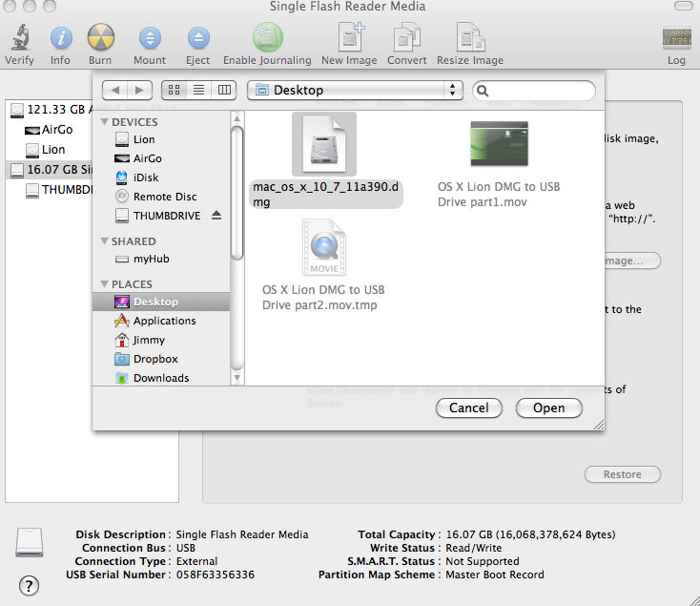Open the Log icon
700x606 pixels.
pyautogui.click(x=677, y=38)
